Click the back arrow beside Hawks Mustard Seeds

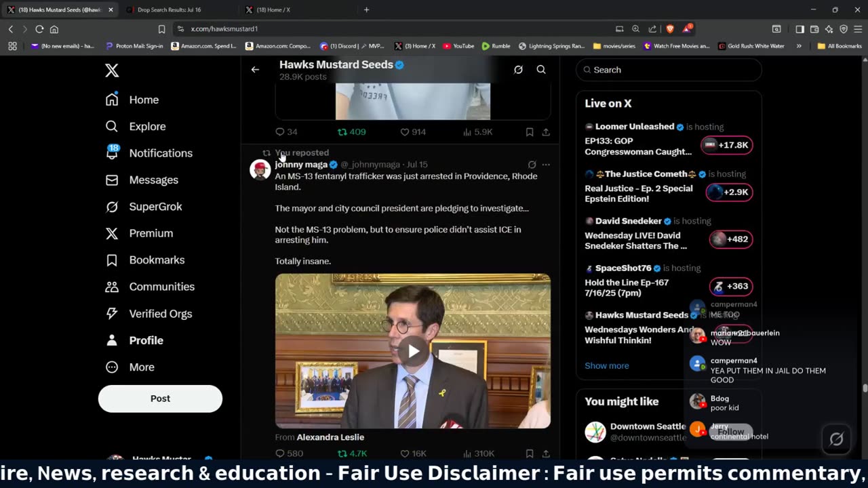(255, 70)
